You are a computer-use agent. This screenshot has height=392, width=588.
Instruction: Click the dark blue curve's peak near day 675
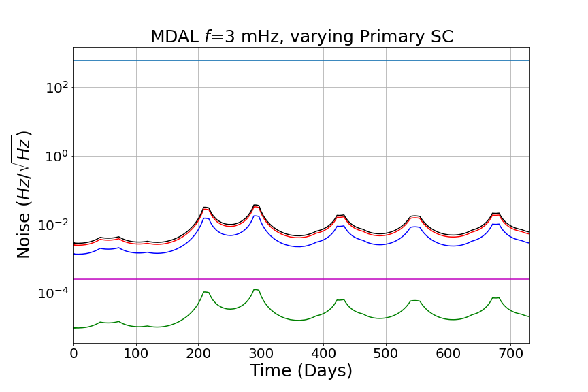point(495,225)
